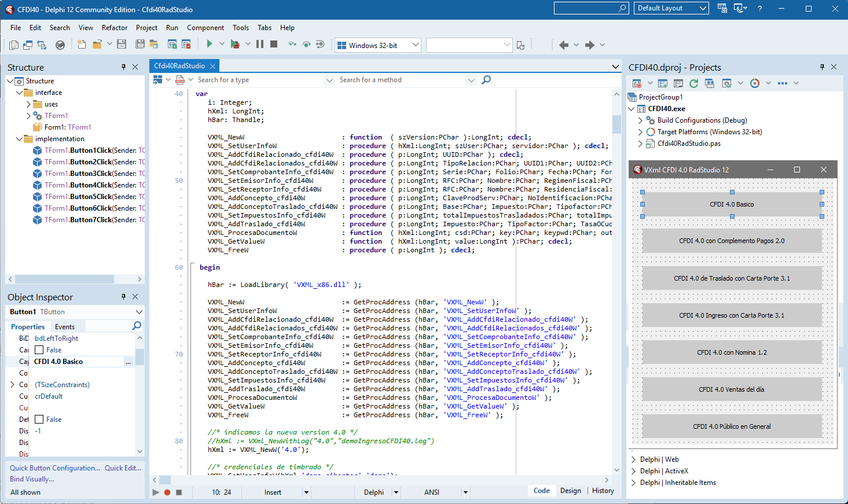Click in the Search for a method field
Screen dimensions: 848x504
[x=402, y=80]
